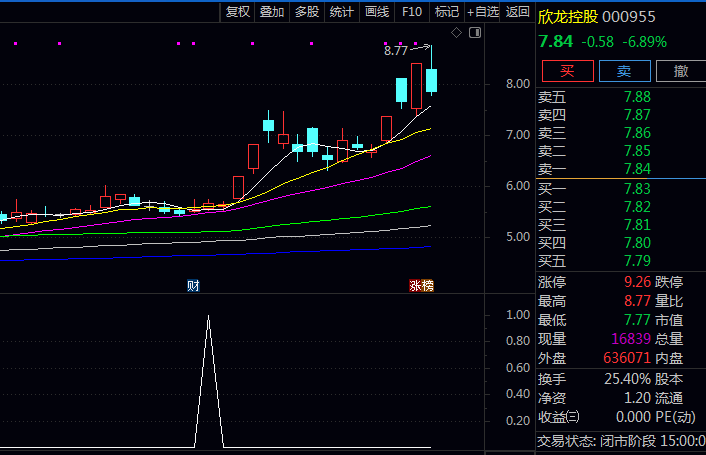The height and width of the screenshot is (455, 706).
Task: Click the 涨停 price 9.26
Action: pos(637,282)
